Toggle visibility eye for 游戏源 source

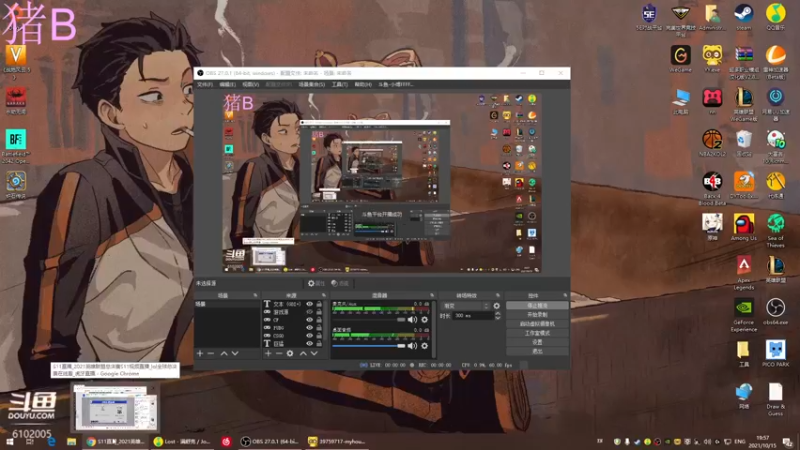click(x=309, y=312)
